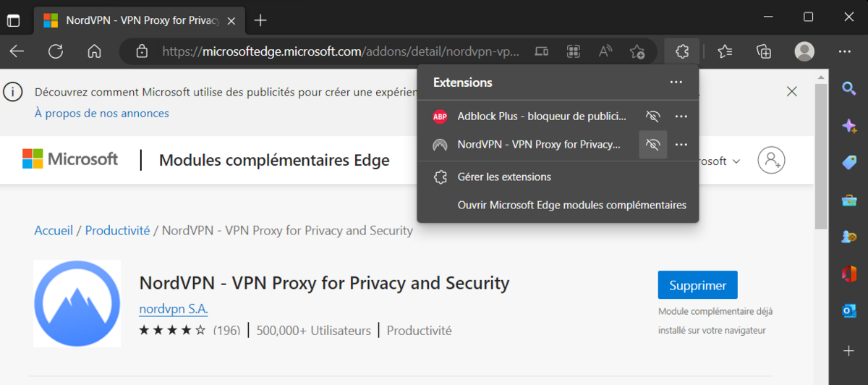Toggle Adblock Plus toolbar visibility eye

653,116
